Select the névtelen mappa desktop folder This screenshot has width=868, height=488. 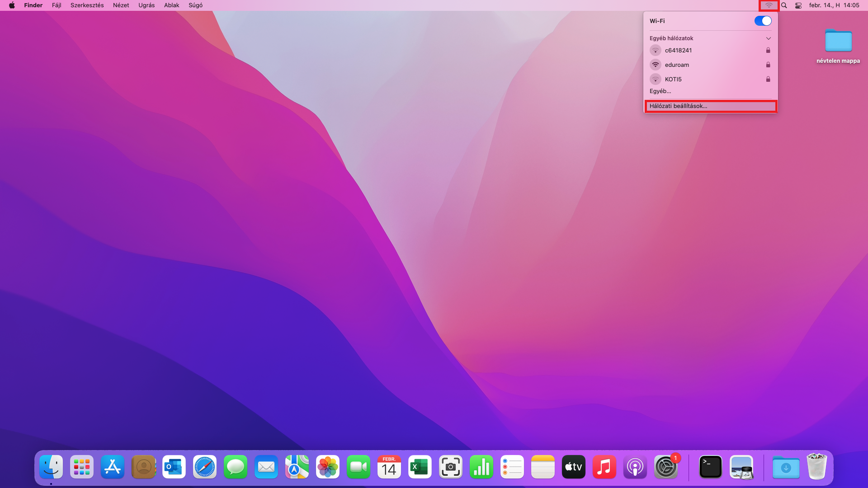tap(838, 42)
